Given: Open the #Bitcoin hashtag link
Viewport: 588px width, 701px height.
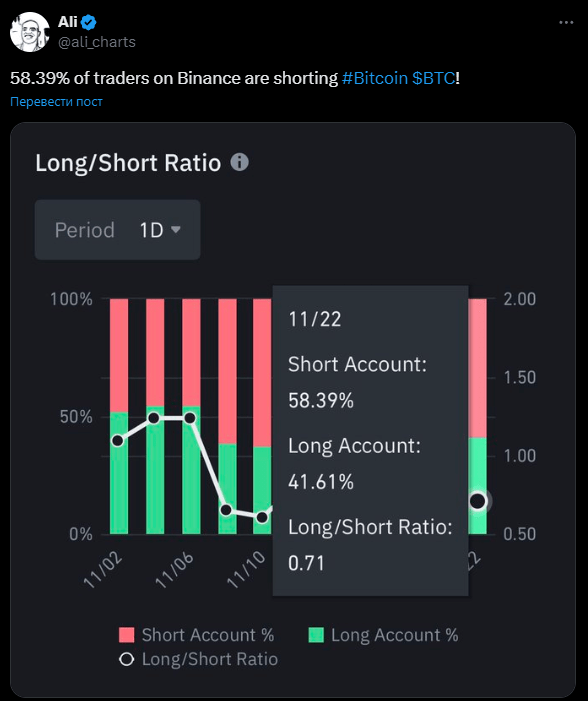Looking at the screenshot, I should (375, 78).
